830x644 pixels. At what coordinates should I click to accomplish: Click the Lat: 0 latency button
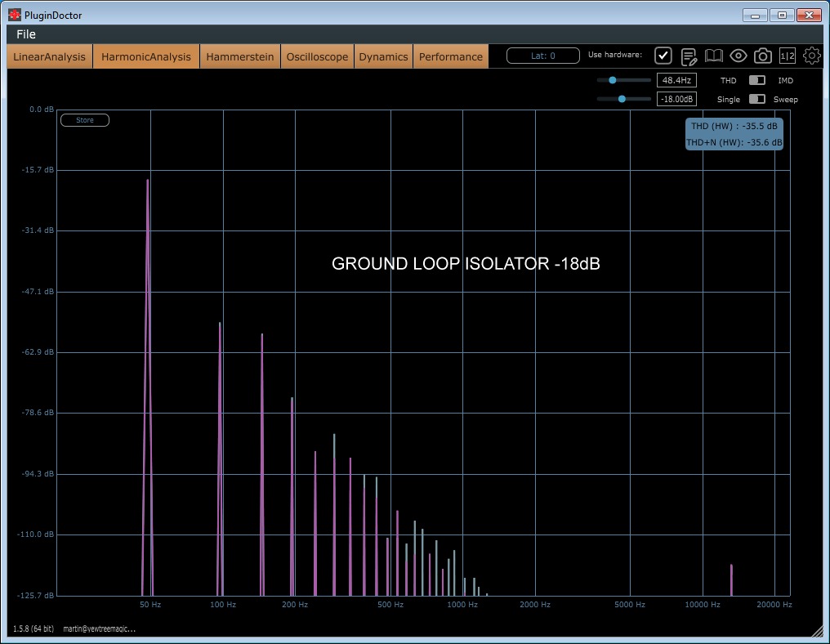click(543, 56)
